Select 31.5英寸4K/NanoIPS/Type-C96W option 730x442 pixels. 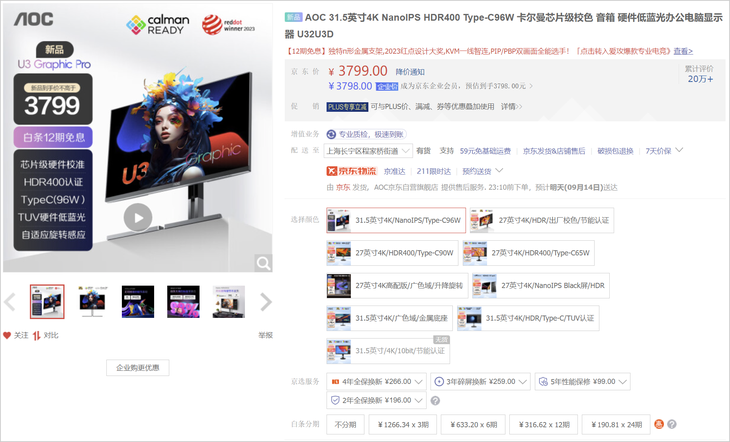pos(396,220)
